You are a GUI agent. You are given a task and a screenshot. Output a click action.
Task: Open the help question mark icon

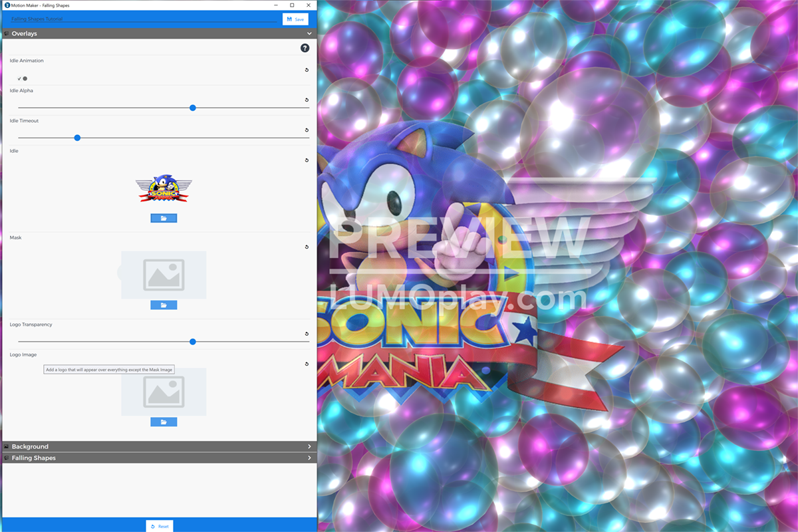(305, 48)
